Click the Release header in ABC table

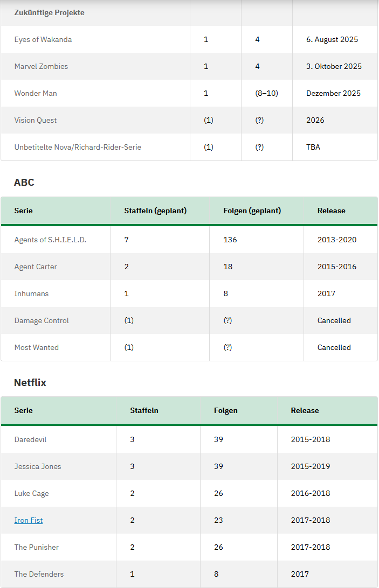click(332, 211)
